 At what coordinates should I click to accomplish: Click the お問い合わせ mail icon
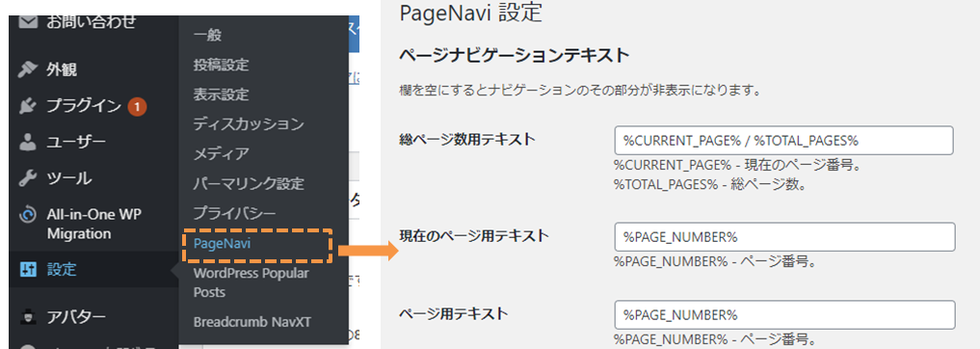point(28,22)
